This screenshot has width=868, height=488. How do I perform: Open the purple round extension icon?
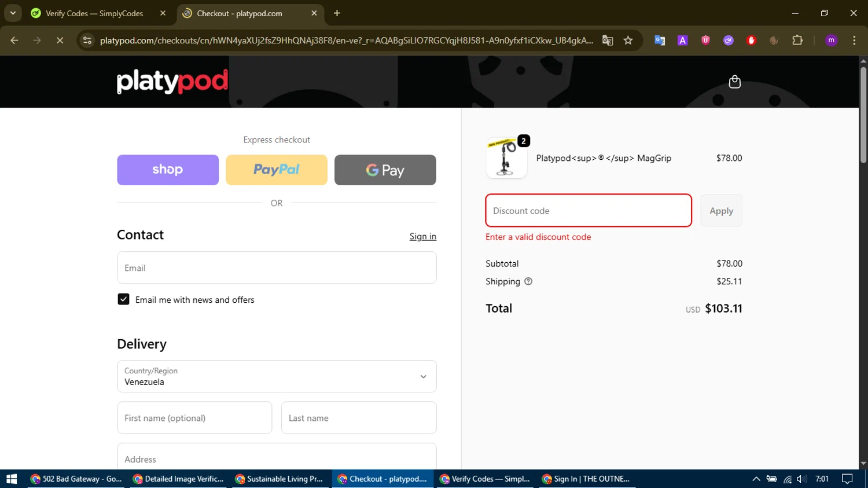click(728, 41)
